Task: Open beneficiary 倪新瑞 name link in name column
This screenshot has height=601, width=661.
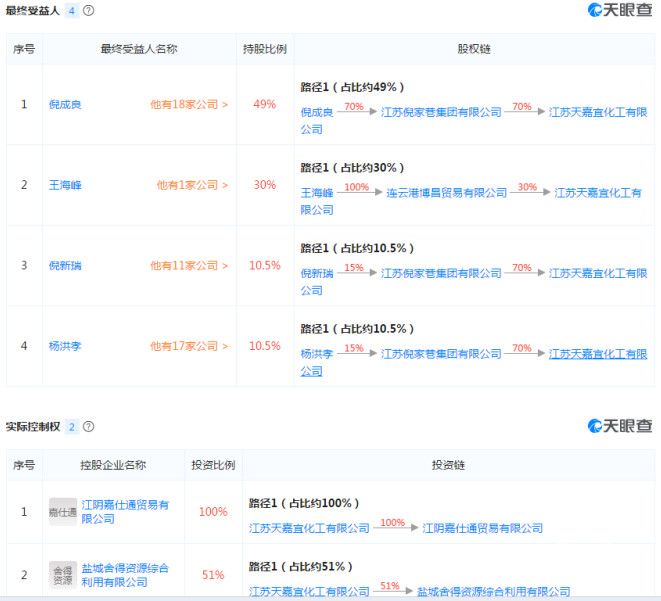Action: click(x=65, y=265)
